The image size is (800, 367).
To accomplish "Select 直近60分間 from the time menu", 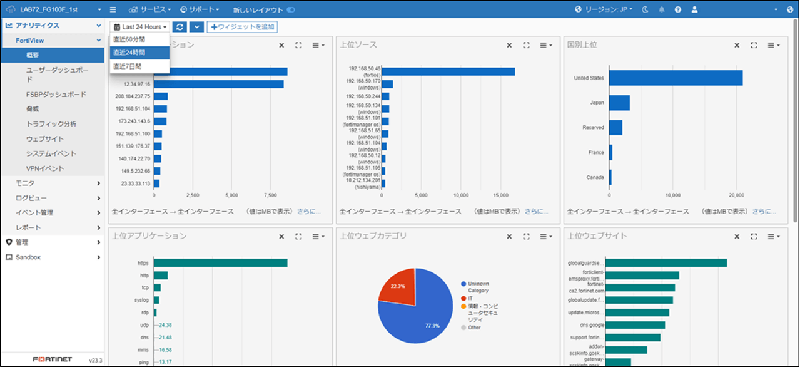I will pyautogui.click(x=140, y=39).
